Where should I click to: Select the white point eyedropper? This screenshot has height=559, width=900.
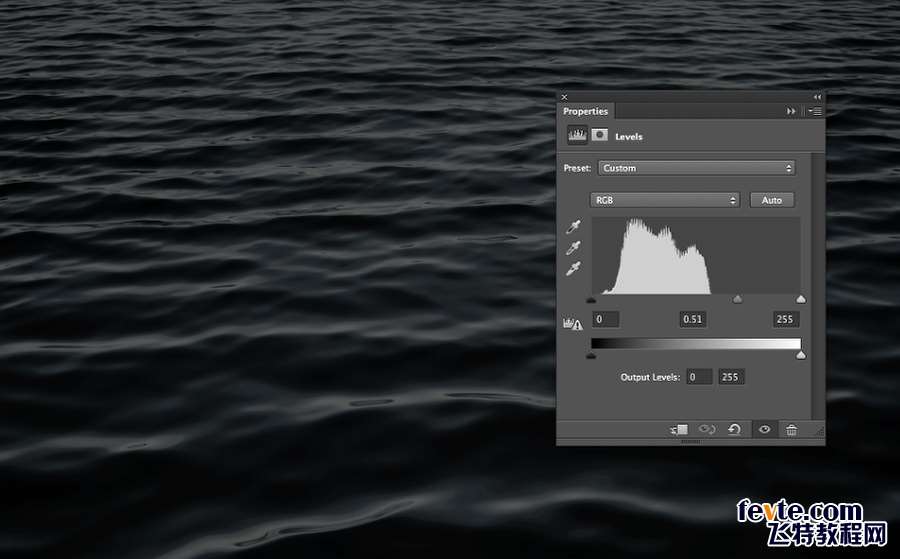click(x=575, y=268)
